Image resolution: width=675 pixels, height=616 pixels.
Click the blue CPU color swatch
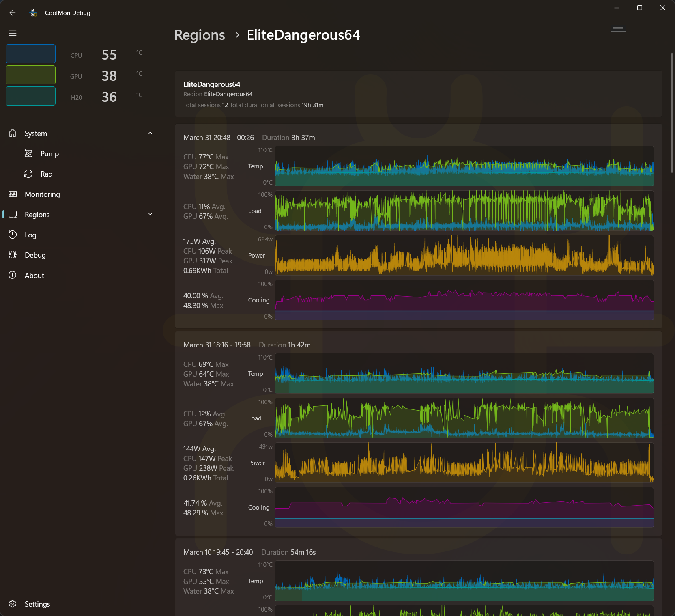point(30,54)
